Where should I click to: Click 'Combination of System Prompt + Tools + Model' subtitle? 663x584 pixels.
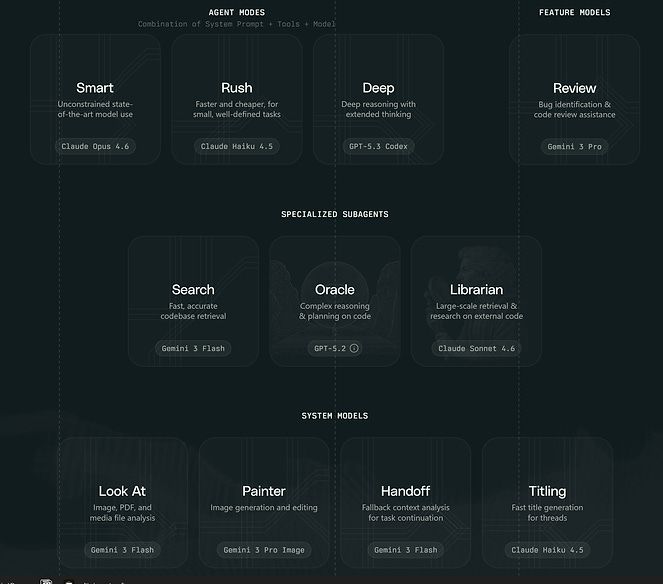[237, 24]
